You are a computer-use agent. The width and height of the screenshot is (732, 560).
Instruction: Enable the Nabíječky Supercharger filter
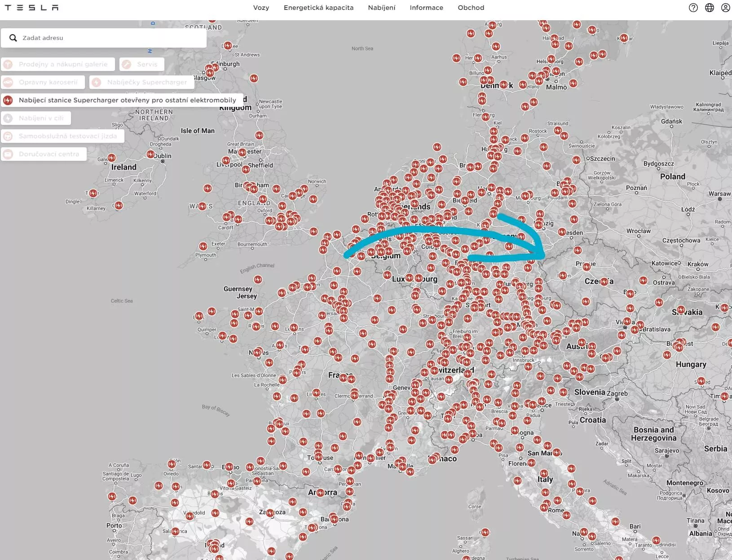coord(141,82)
